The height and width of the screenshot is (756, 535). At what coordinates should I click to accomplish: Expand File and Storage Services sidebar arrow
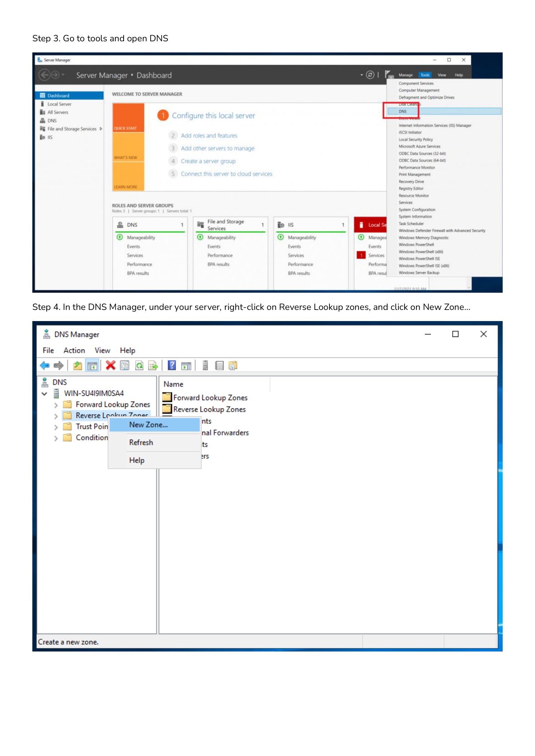tap(101, 129)
